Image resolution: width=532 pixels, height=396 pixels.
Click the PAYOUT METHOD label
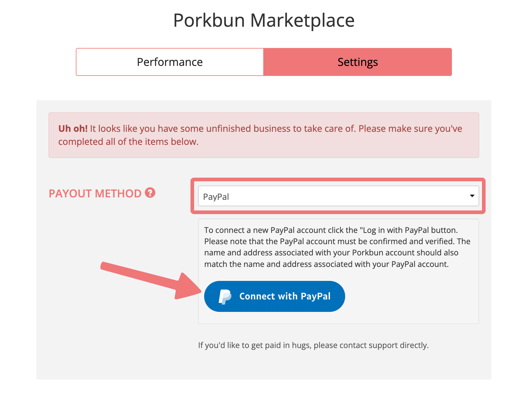point(95,193)
